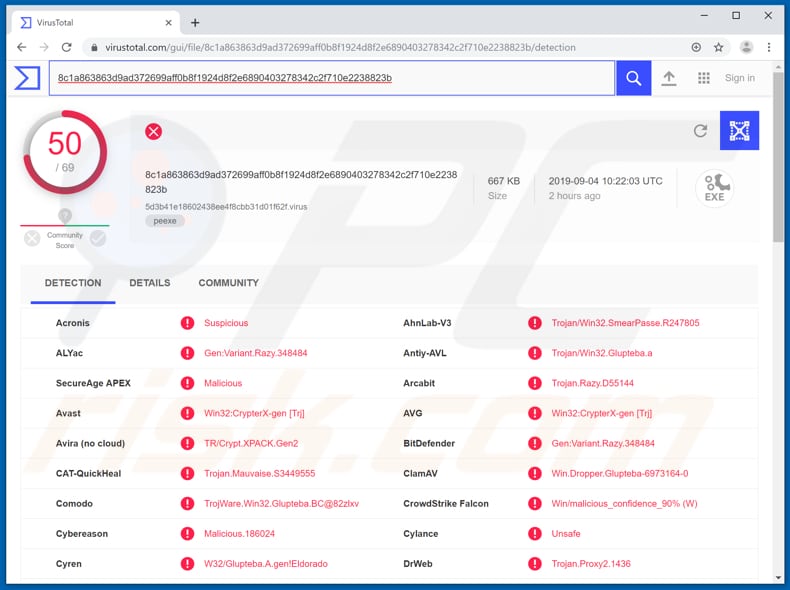Image resolution: width=790 pixels, height=590 pixels.
Task: Click the Malicious.186024 result
Action: click(239, 534)
